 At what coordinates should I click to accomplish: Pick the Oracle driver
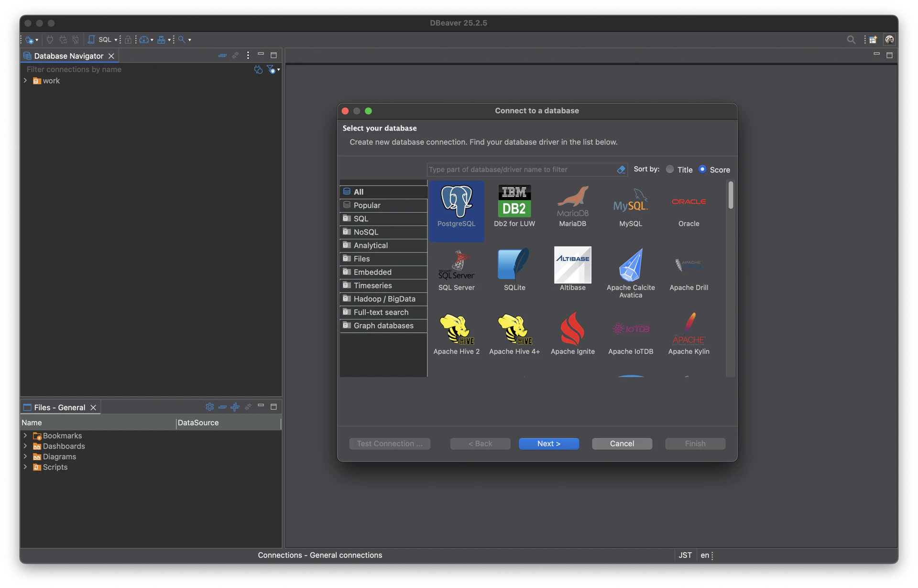coord(688,207)
